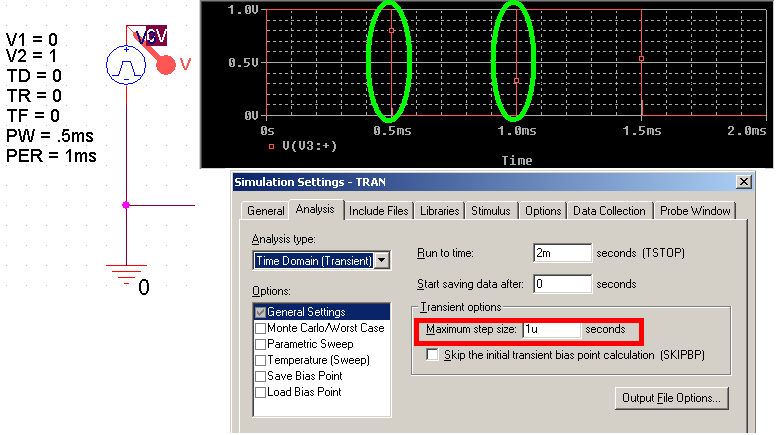Click the Output File Options button
Image resolution: width=778 pixels, height=435 pixels.
tap(671, 398)
